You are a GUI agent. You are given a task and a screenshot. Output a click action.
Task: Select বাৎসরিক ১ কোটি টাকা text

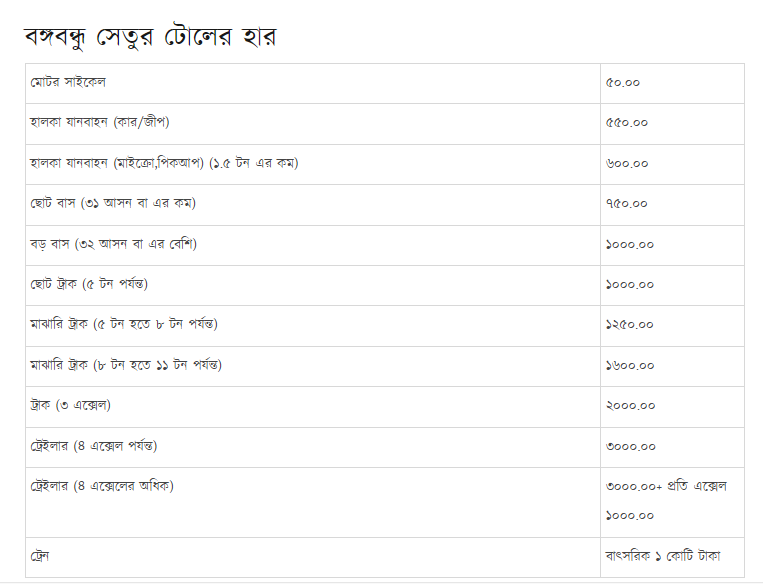pos(663,556)
